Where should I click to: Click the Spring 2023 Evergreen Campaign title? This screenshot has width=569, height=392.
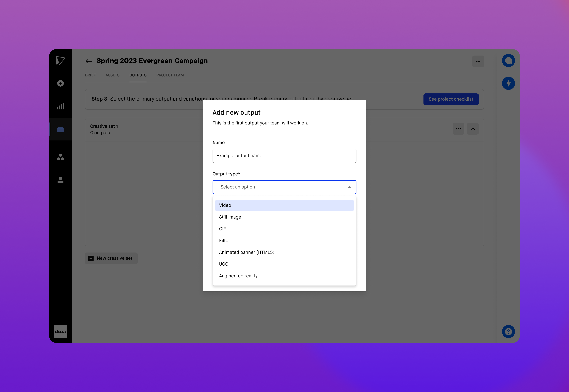[152, 61]
